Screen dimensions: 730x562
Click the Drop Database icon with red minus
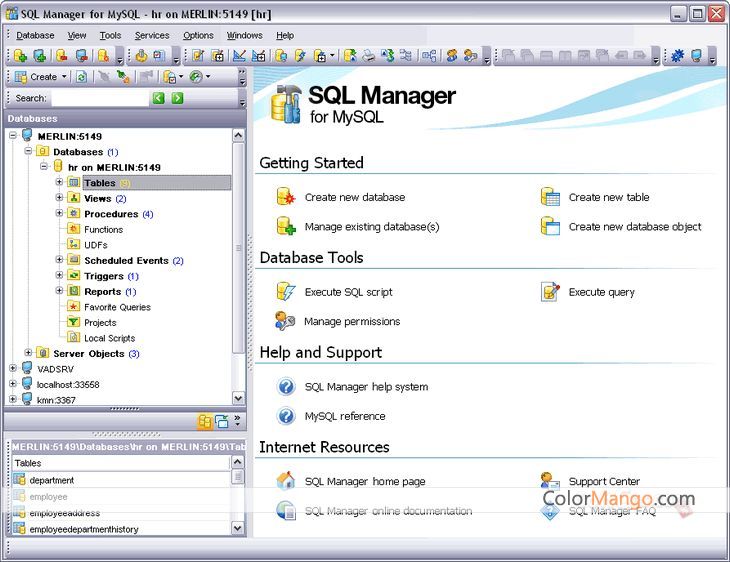[x=62, y=56]
